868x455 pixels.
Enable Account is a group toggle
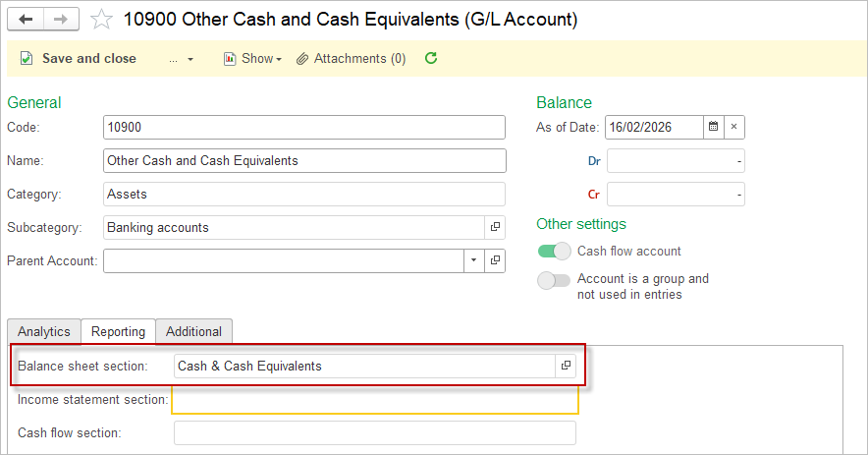pyautogui.click(x=554, y=280)
